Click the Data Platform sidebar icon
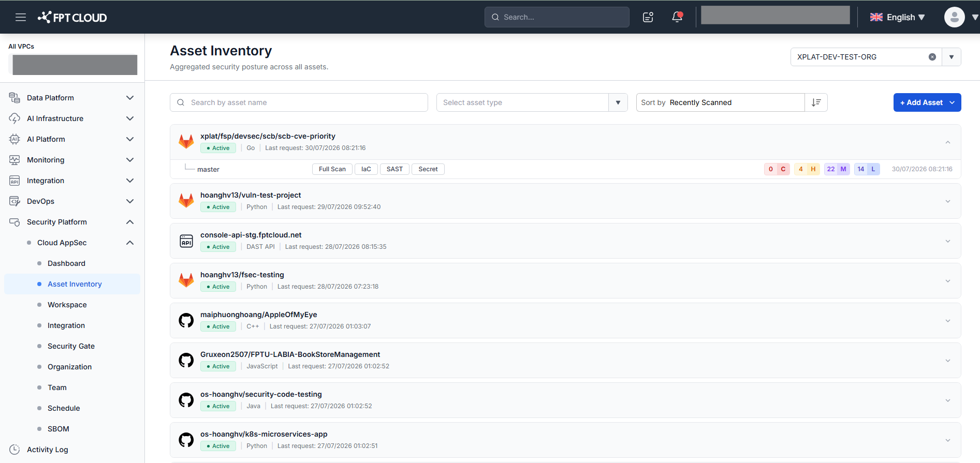 tap(14, 98)
